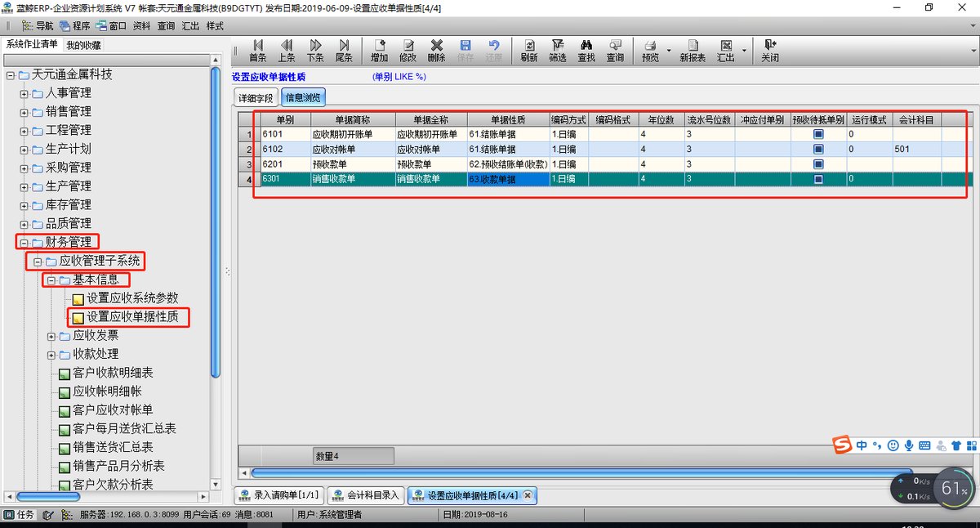Delete the selected record (删除)
The height and width of the screenshot is (528, 980).
click(436, 51)
